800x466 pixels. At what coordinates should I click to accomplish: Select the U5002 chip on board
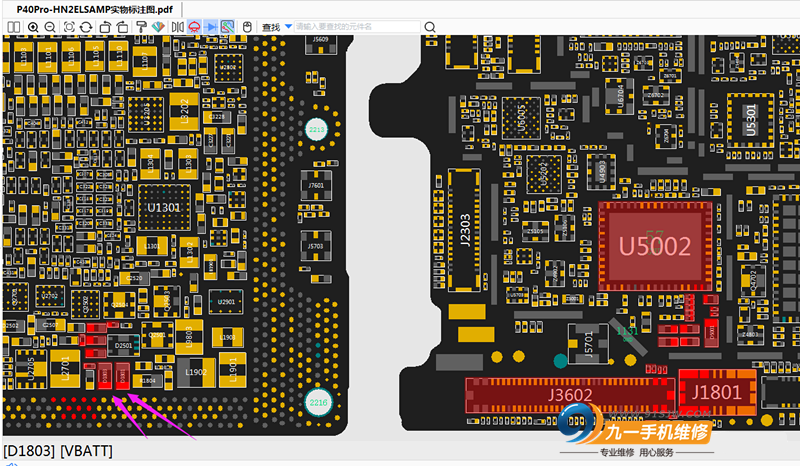[x=655, y=247]
